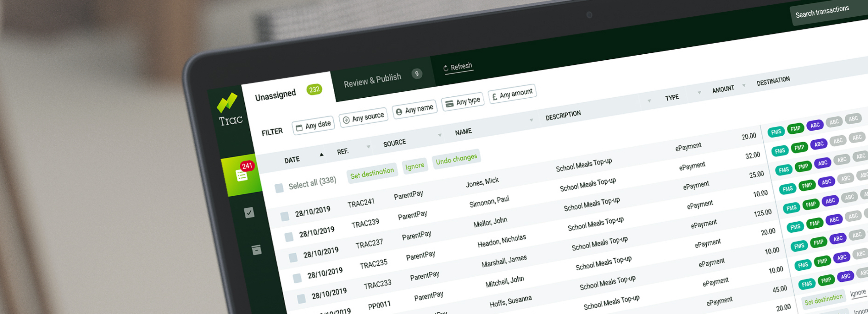Click the name Mellor, John

tap(490, 222)
